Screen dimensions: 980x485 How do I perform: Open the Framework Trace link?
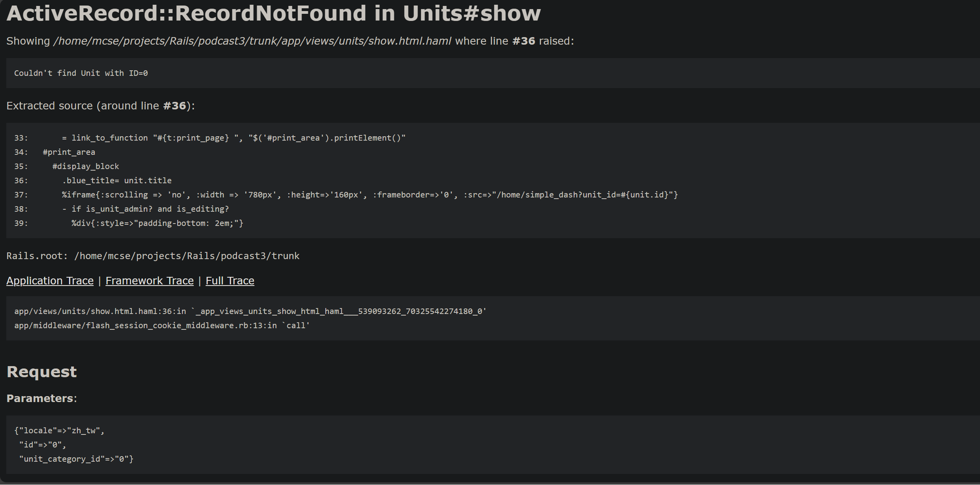click(x=150, y=281)
